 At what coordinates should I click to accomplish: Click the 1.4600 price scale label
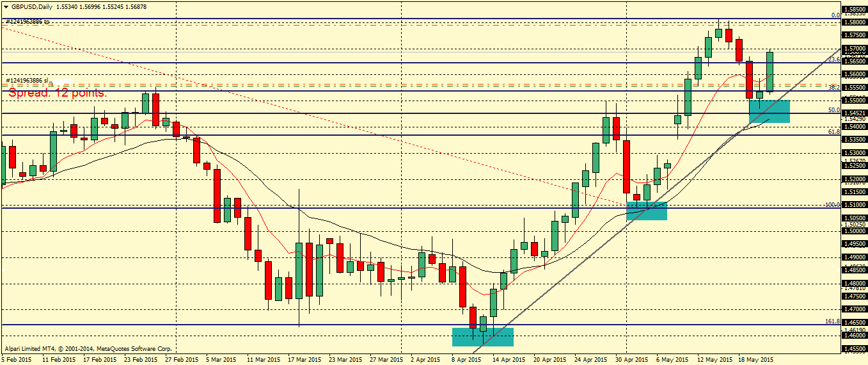[853, 335]
